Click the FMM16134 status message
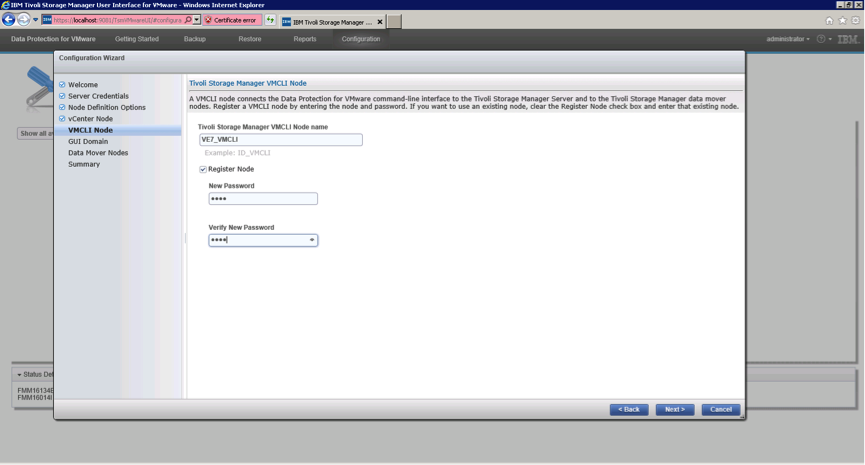The height and width of the screenshot is (465, 865). (x=35, y=391)
